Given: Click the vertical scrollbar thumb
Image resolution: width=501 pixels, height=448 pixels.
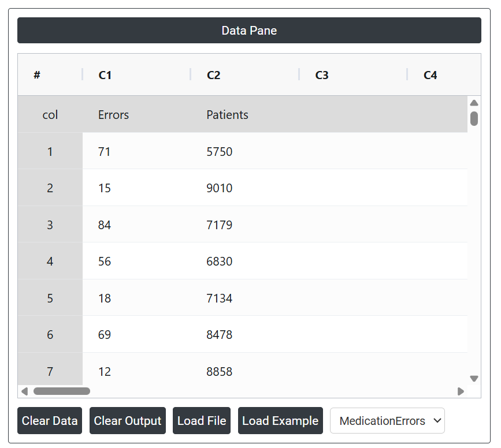Looking at the screenshot, I should [474, 118].
